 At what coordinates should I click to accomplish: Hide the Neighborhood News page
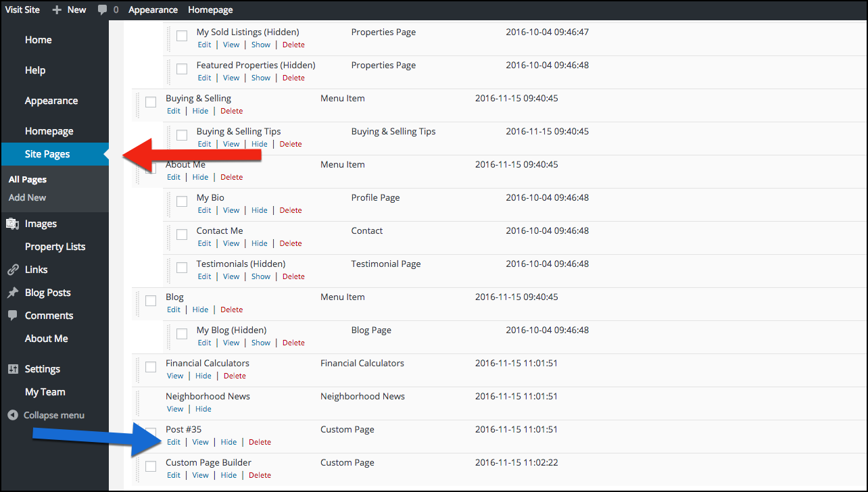click(x=203, y=409)
